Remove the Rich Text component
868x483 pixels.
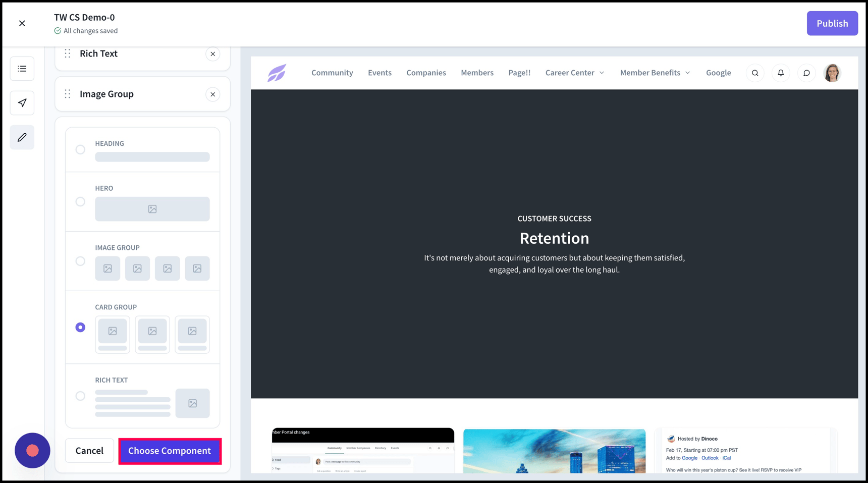[213, 54]
